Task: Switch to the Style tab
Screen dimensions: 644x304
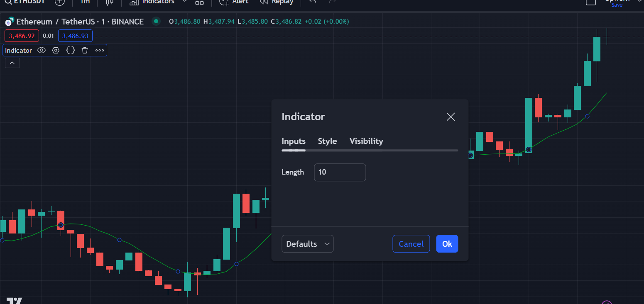Action: click(x=327, y=141)
